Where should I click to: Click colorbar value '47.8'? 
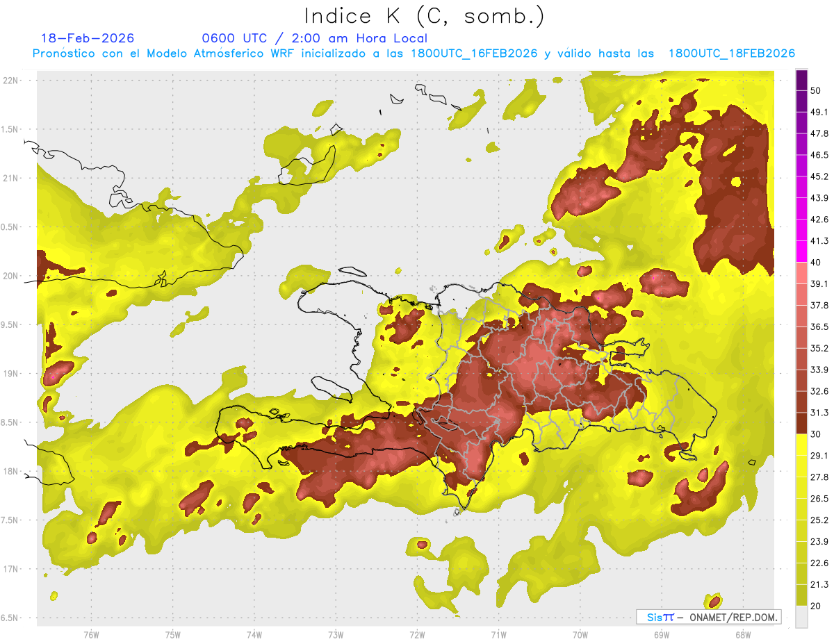819,133
